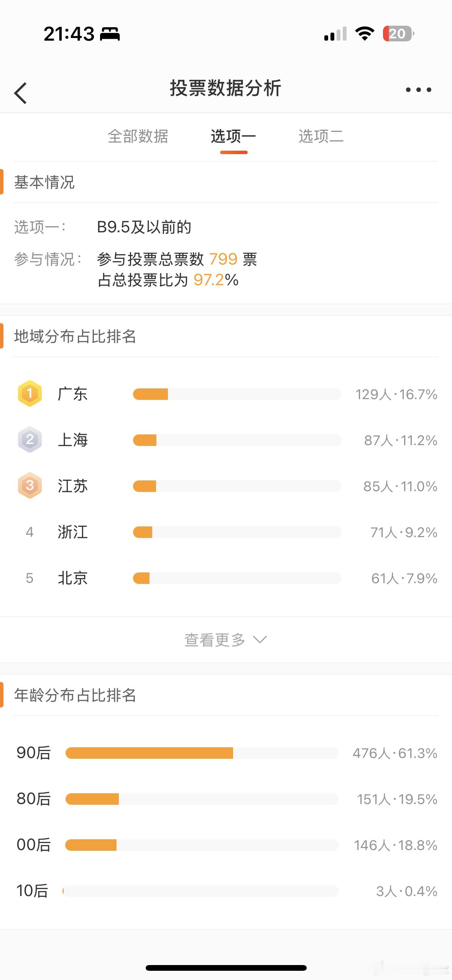Tap the chevron next to 查看更多
Screen dimensions: 452x980
(260, 640)
